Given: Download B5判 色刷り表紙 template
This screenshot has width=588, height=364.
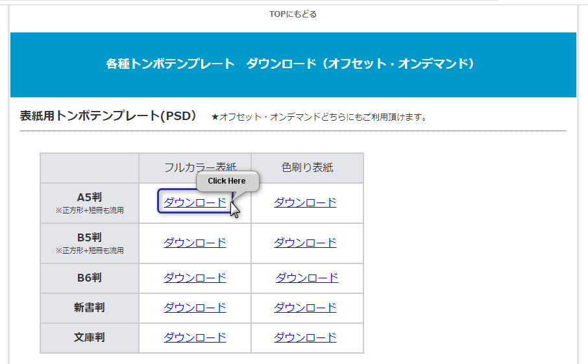Looking at the screenshot, I should point(305,243).
